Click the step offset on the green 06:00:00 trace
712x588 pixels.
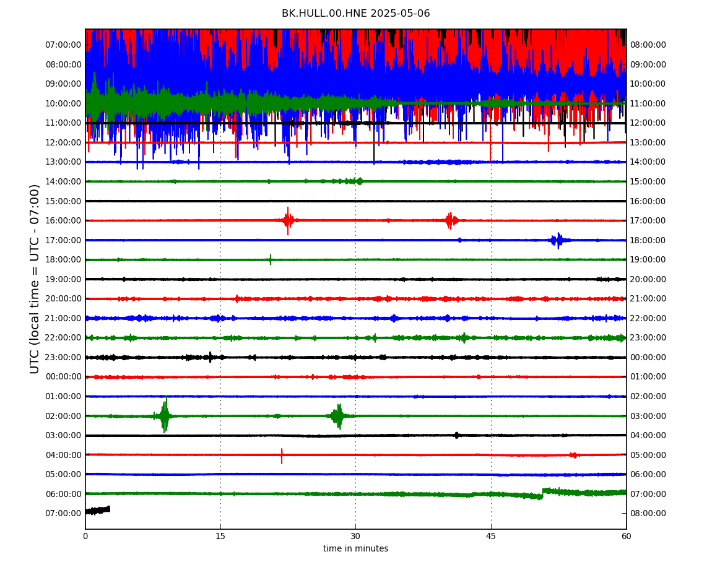[542, 493]
